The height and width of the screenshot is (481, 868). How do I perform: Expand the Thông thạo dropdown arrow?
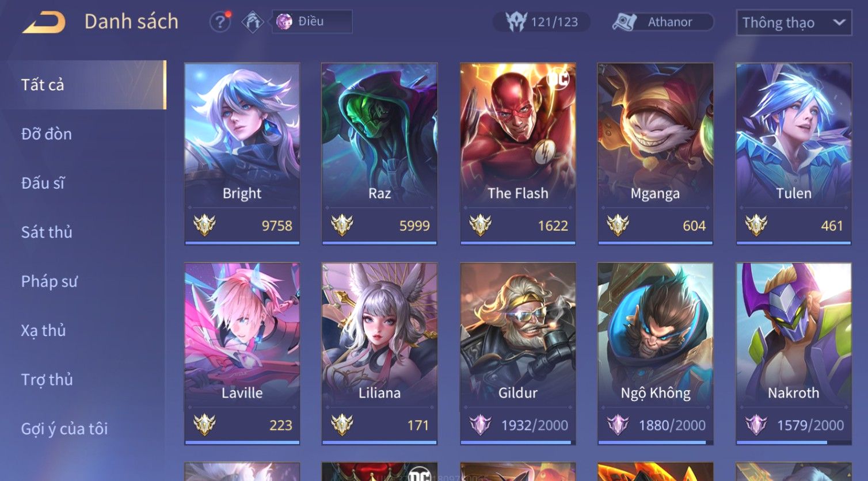[839, 22]
